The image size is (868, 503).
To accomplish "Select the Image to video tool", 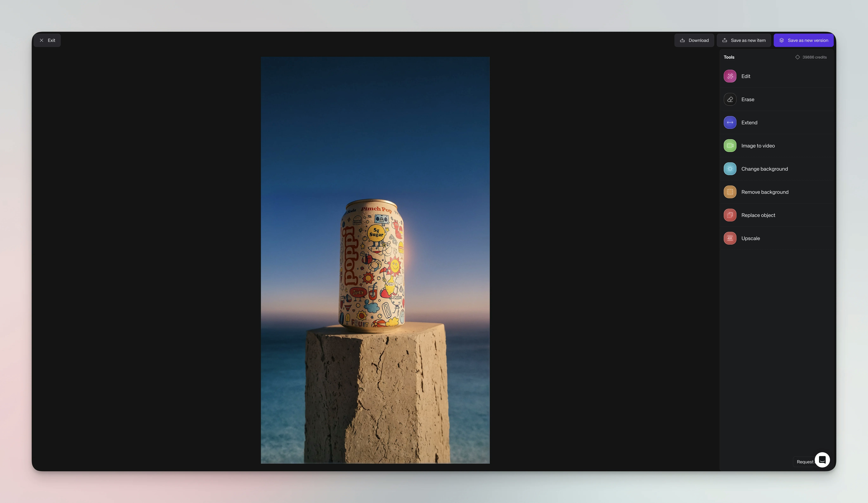I will (x=758, y=145).
